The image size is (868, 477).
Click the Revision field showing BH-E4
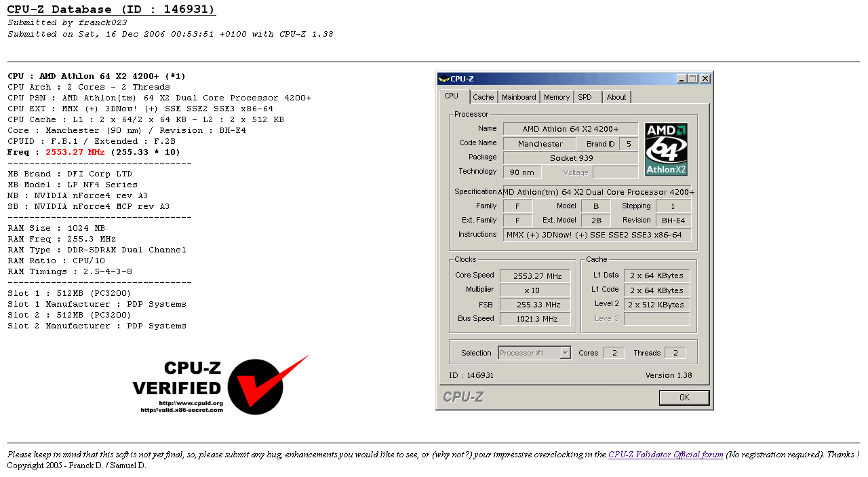[673, 221]
